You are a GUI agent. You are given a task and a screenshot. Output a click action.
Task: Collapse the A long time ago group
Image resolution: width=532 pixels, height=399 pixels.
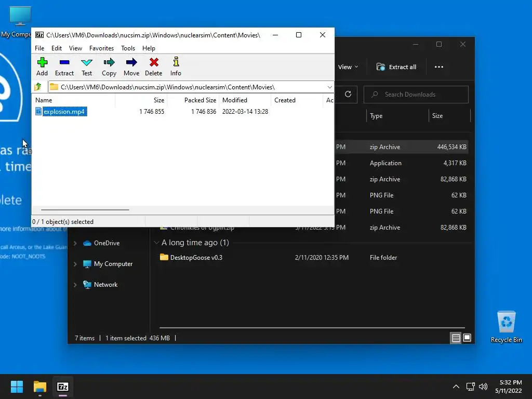click(x=156, y=243)
